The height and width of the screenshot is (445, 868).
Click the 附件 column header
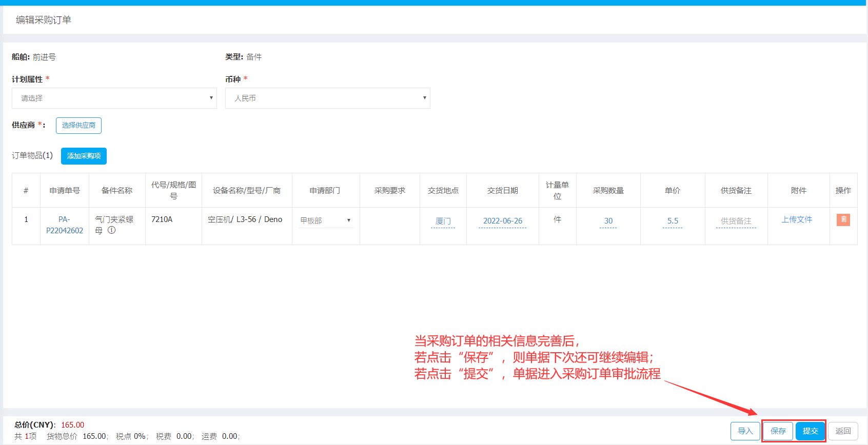point(799,190)
